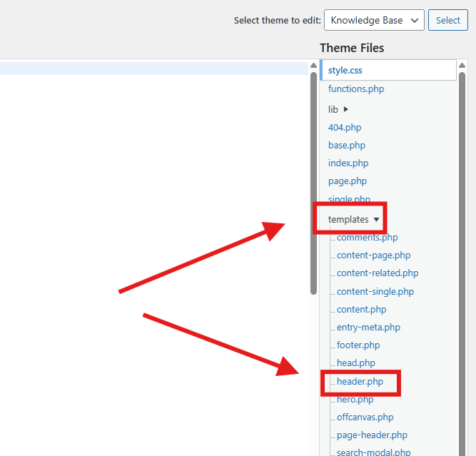Viewport: 476px width, 456px height.
Task: Open 404.php theme file
Action: tap(345, 128)
